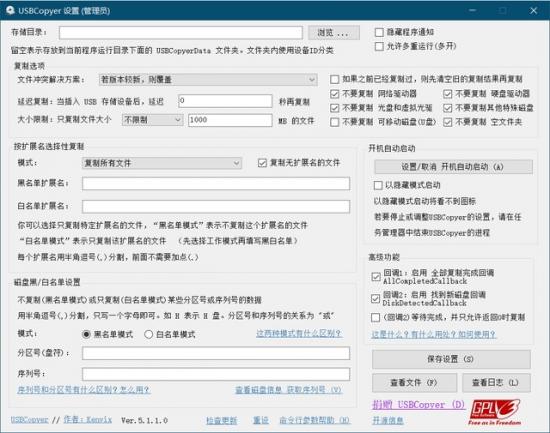Focus the 延迟复制 seconds field

[x=225, y=101]
